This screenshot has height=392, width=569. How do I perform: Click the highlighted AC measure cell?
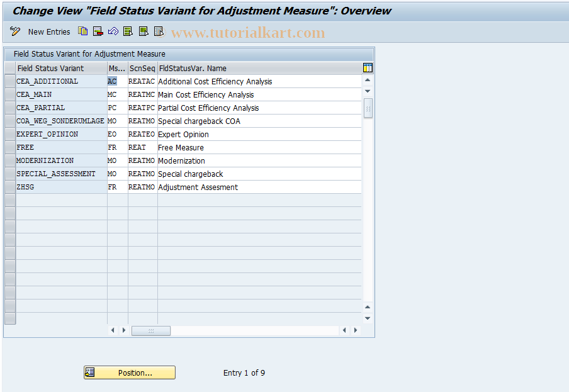[x=118, y=81]
